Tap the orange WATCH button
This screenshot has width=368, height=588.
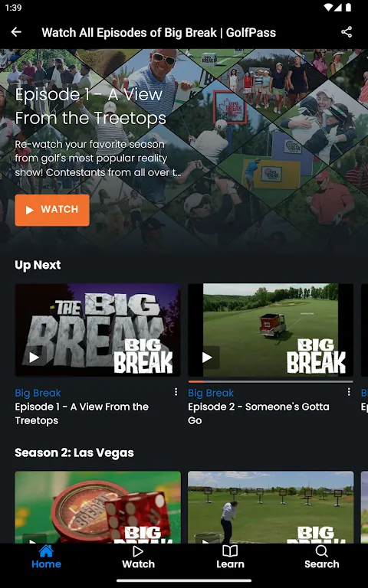(x=52, y=210)
